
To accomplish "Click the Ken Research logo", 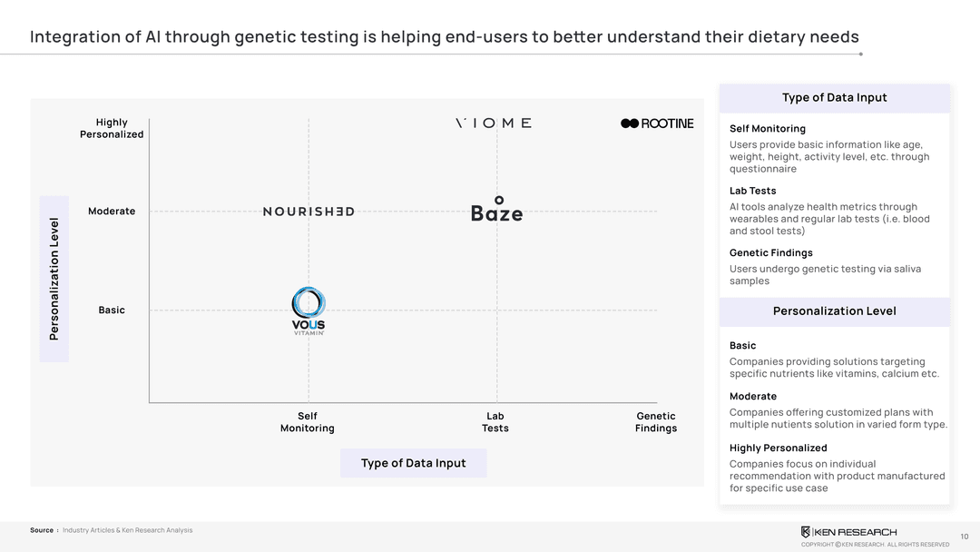I will click(848, 532).
